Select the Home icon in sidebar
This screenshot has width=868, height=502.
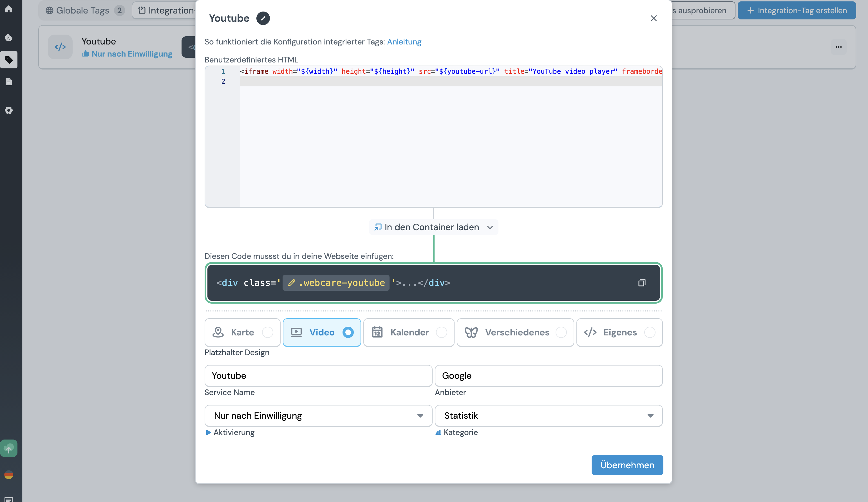[x=9, y=9]
